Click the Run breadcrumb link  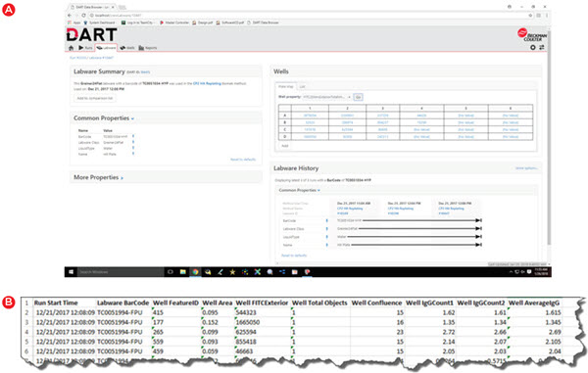(x=78, y=58)
